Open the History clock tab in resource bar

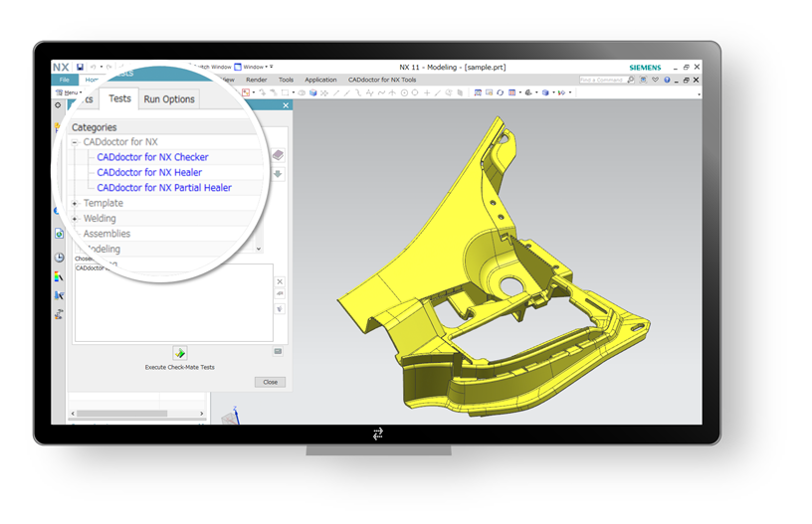coord(59,258)
